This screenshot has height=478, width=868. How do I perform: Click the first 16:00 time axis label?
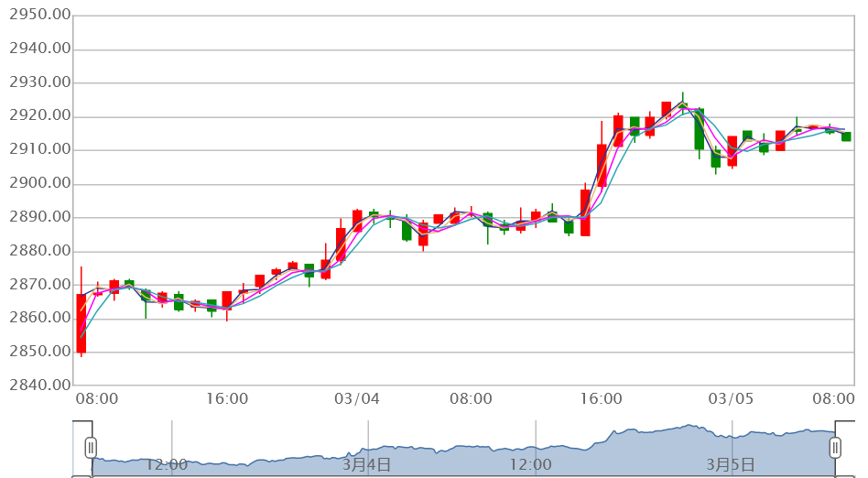tap(227, 399)
